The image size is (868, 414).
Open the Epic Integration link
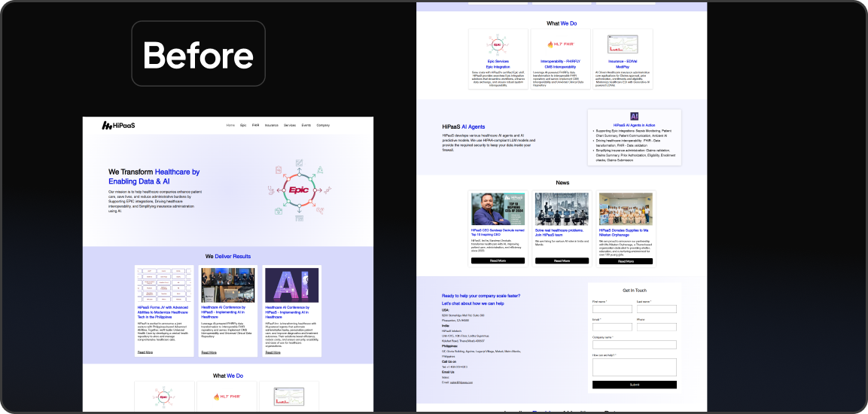click(498, 67)
